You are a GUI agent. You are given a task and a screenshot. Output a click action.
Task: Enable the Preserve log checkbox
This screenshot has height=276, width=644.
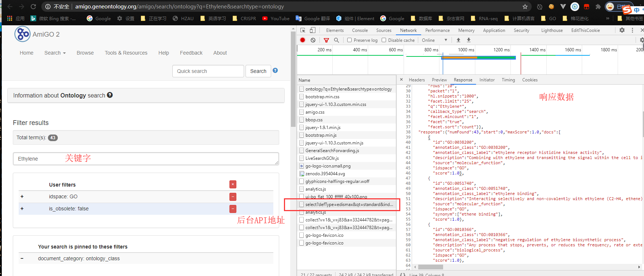349,40
